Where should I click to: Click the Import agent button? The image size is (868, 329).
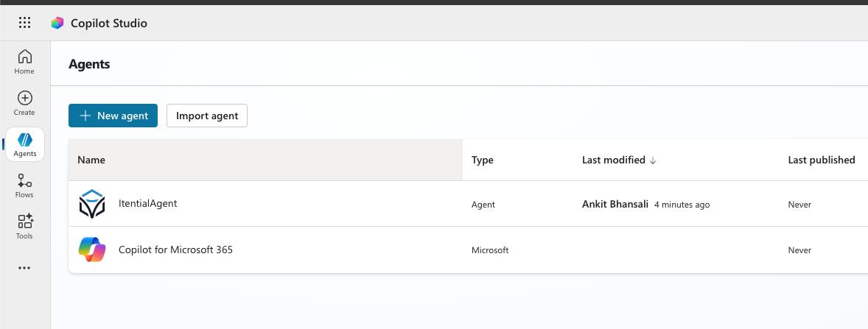[207, 116]
